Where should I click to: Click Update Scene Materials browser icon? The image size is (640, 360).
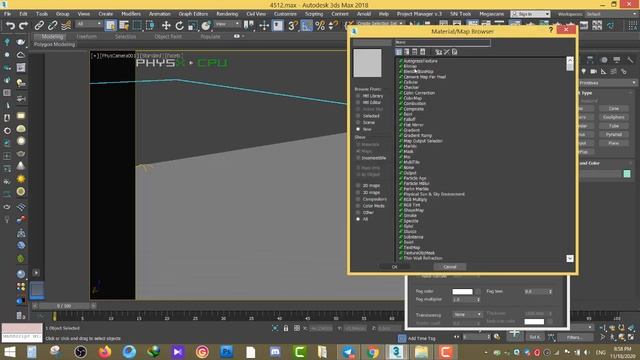(x=438, y=52)
